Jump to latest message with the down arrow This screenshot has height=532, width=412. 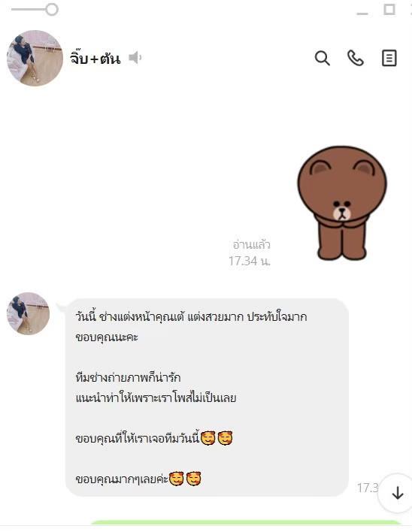(x=398, y=493)
